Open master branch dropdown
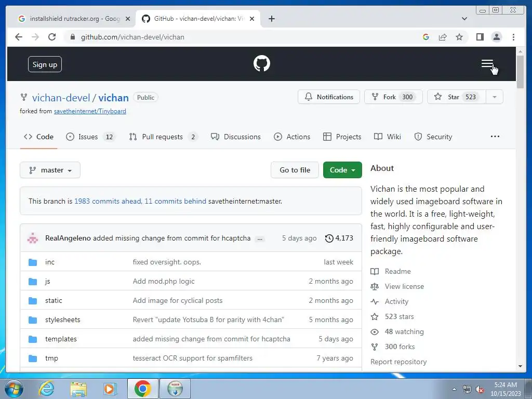This screenshot has width=532, height=399. pyautogui.click(x=50, y=170)
